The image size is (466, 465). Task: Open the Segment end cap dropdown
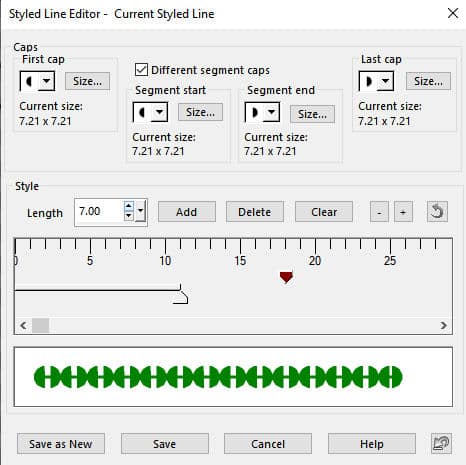pyautogui.click(x=271, y=112)
